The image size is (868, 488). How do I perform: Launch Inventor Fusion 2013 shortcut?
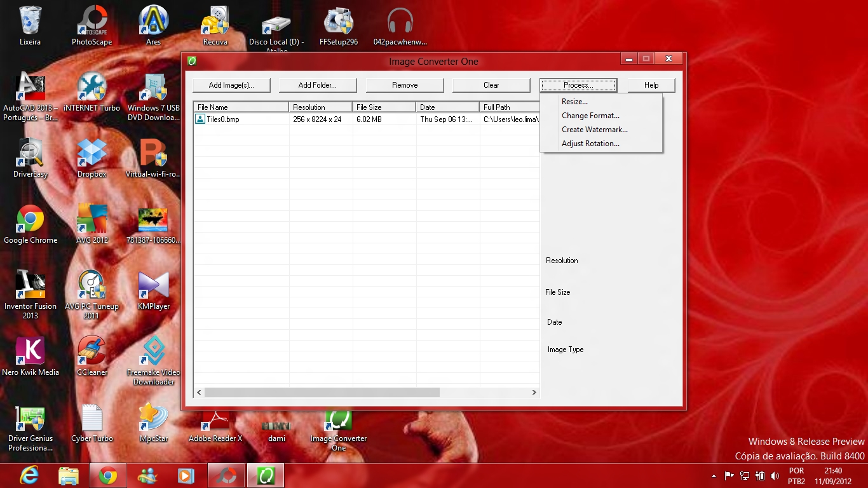(x=30, y=295)
